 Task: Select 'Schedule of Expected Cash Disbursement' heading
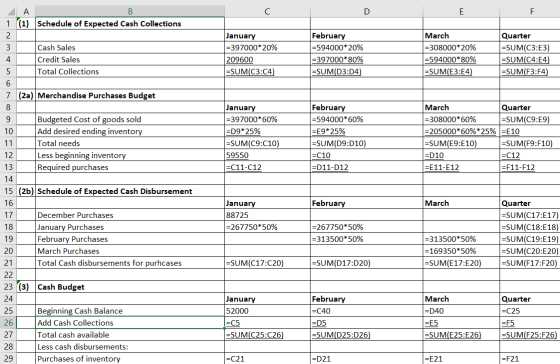pyautogui.click(x=130, y=191)
